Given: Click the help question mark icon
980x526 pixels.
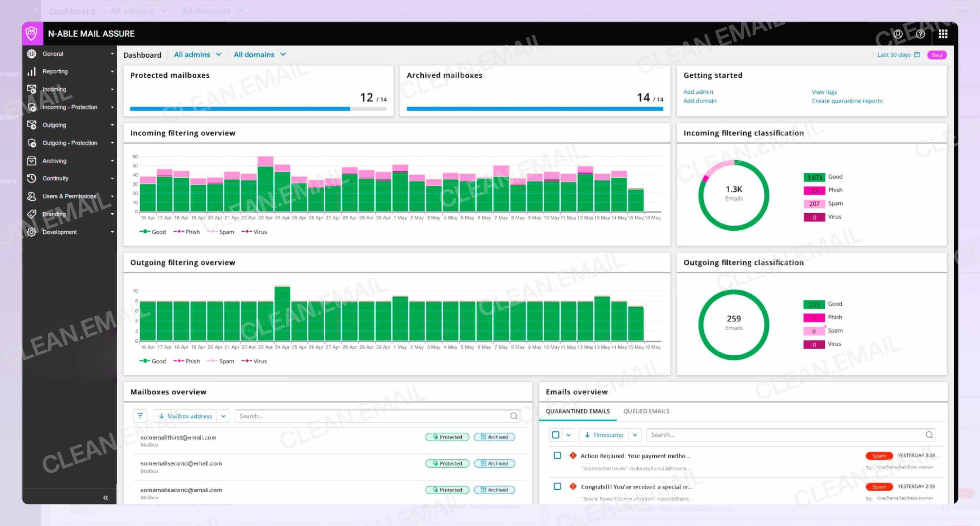Looking at the screenshot, I should pyautogui.click(x=920, y=34).
